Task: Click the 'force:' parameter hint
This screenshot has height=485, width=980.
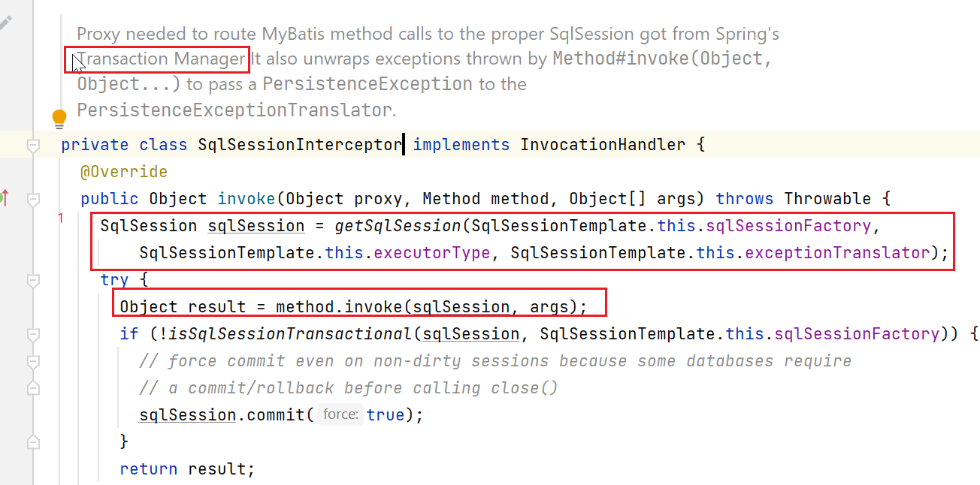Action: pyautogui.click(x=340, y=414)
